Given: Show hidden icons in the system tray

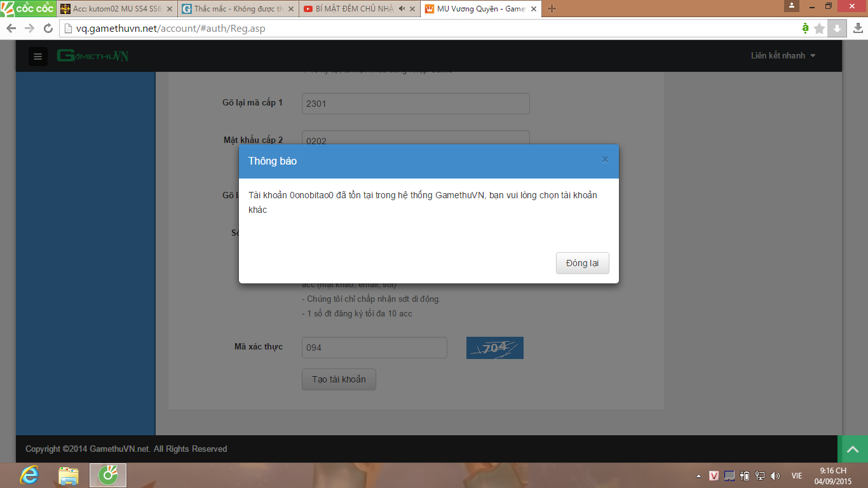Looking at the screenshot, I should click(x=698, y=476).
